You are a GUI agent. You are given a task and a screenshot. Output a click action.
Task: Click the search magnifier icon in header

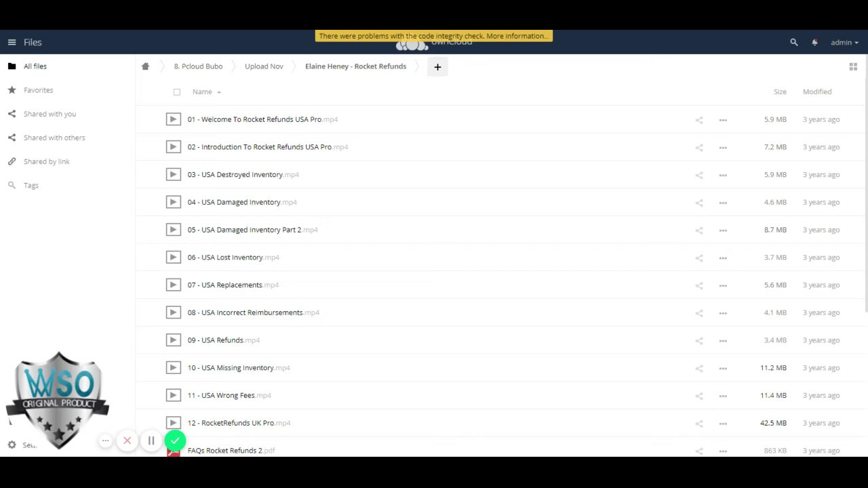click(794, 42)
